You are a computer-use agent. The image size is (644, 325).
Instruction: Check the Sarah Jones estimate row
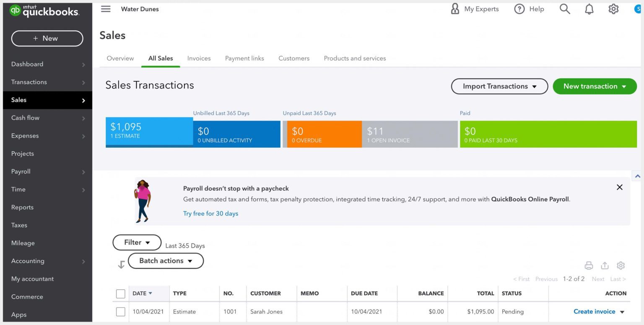[x=120, y=312]
